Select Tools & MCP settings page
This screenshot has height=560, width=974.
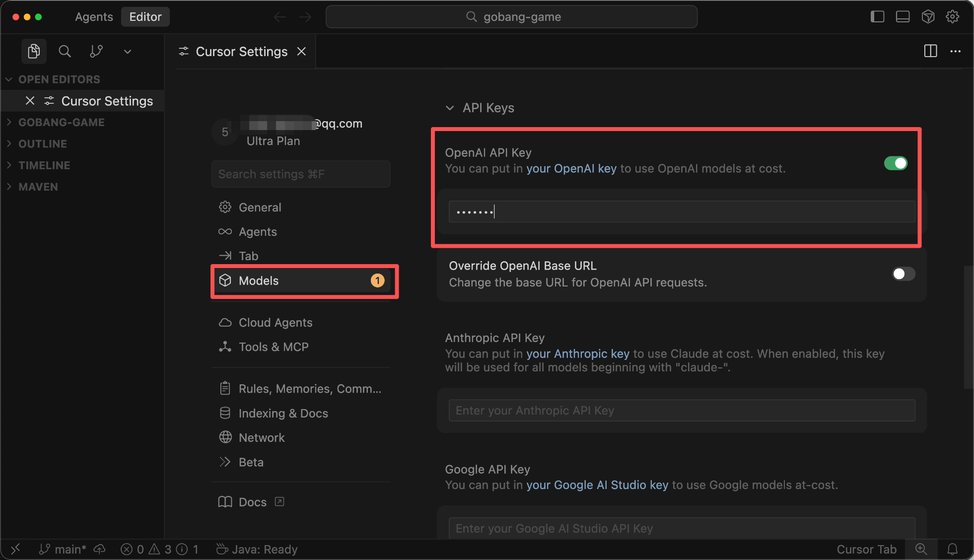click(x=273, y=347)
